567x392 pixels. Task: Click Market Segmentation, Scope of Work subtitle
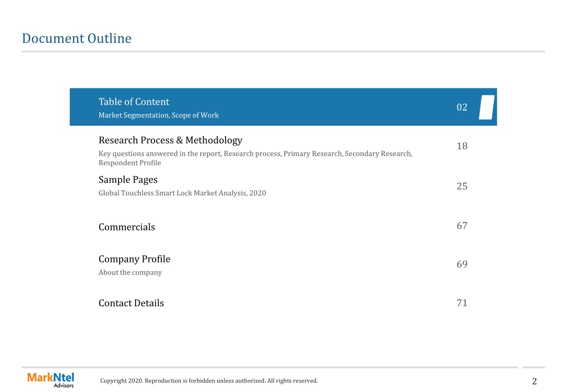click(159, 115)
